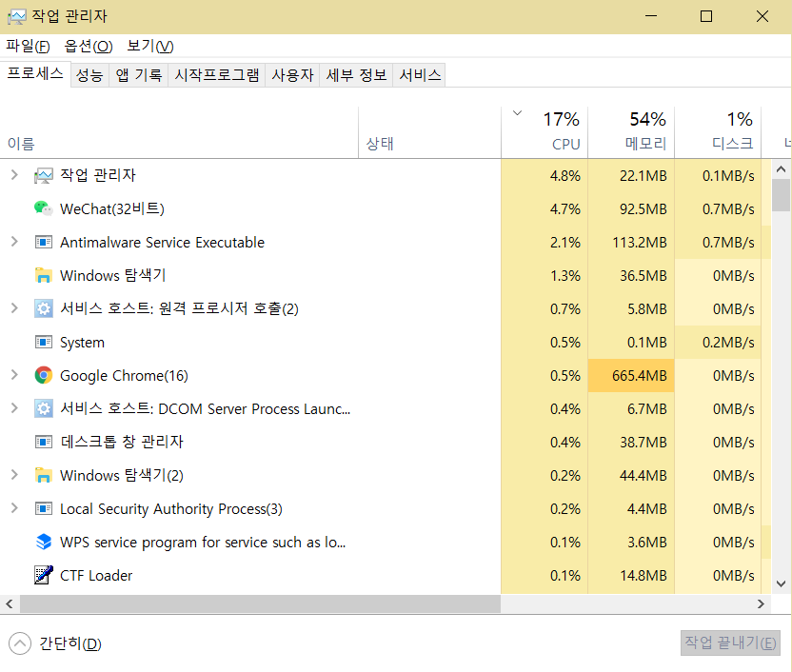Image resolution: width=792 pixels, height=672 pixels.
Task: Click the WPS service program icon
Action: tap(44, 542)
